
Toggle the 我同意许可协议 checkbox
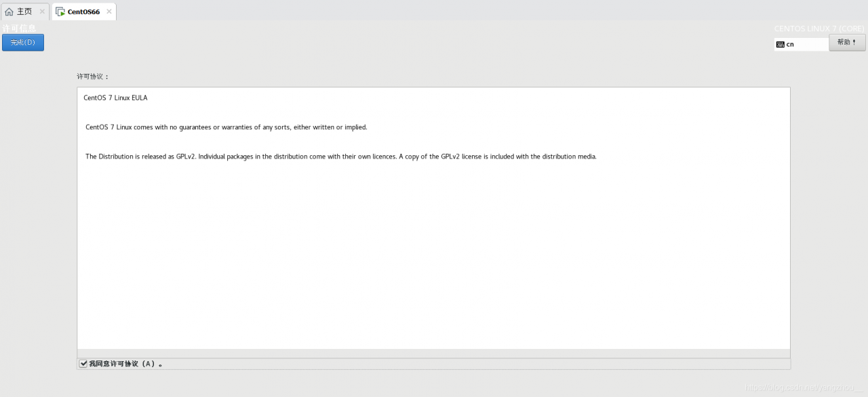point(83,364)
